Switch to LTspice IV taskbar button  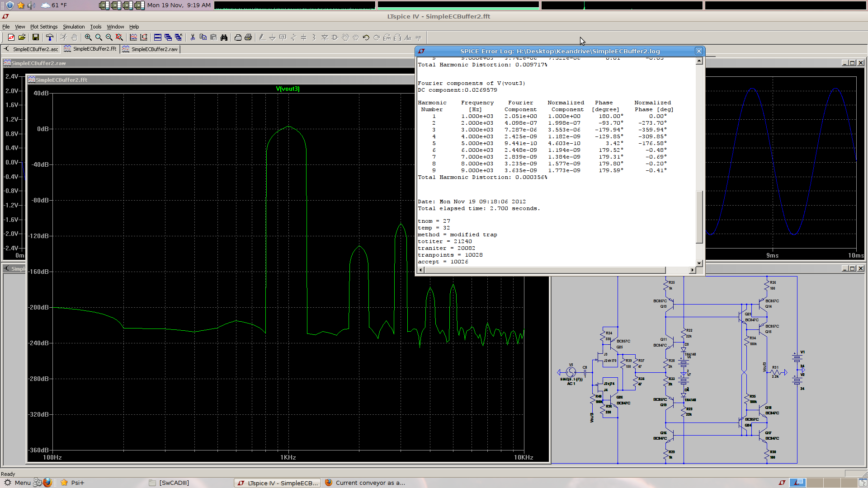277,483
